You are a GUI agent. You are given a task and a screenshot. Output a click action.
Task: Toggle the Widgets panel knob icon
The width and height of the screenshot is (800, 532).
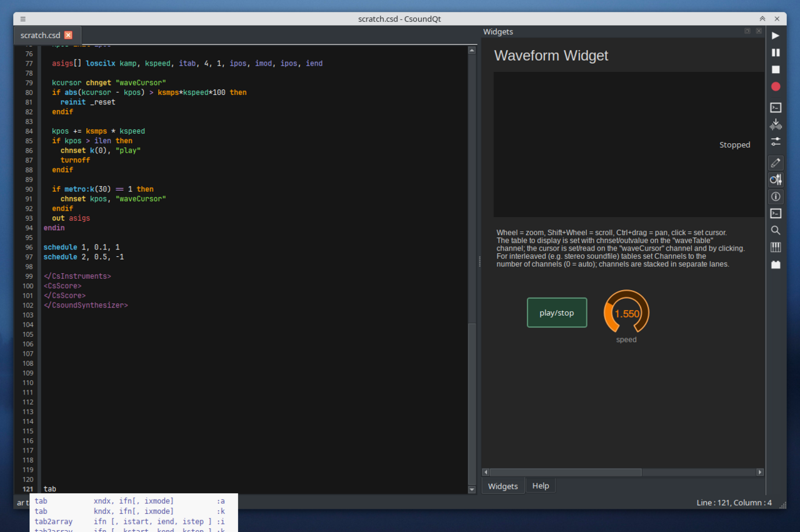tap(776, 179)
